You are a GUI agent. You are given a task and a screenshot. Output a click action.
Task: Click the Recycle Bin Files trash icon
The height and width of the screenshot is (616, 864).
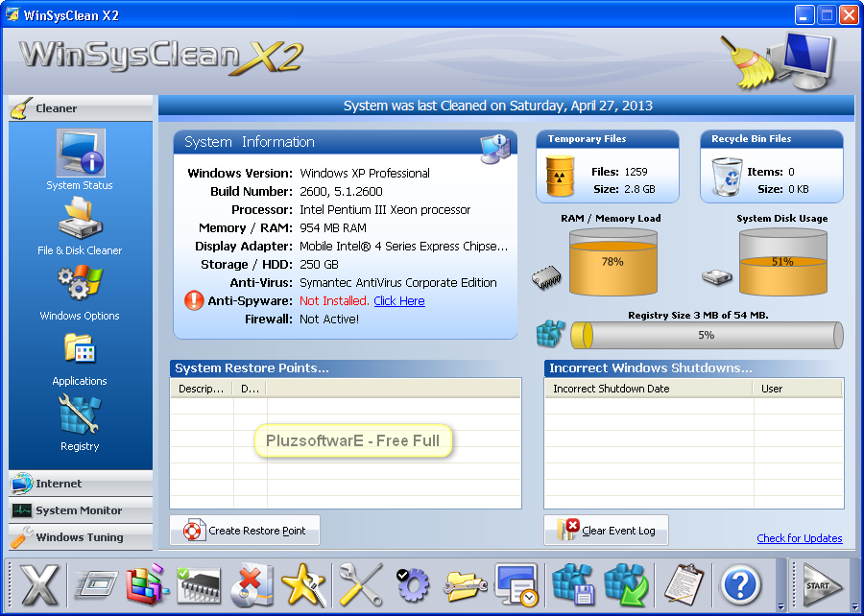pos(727,177)
